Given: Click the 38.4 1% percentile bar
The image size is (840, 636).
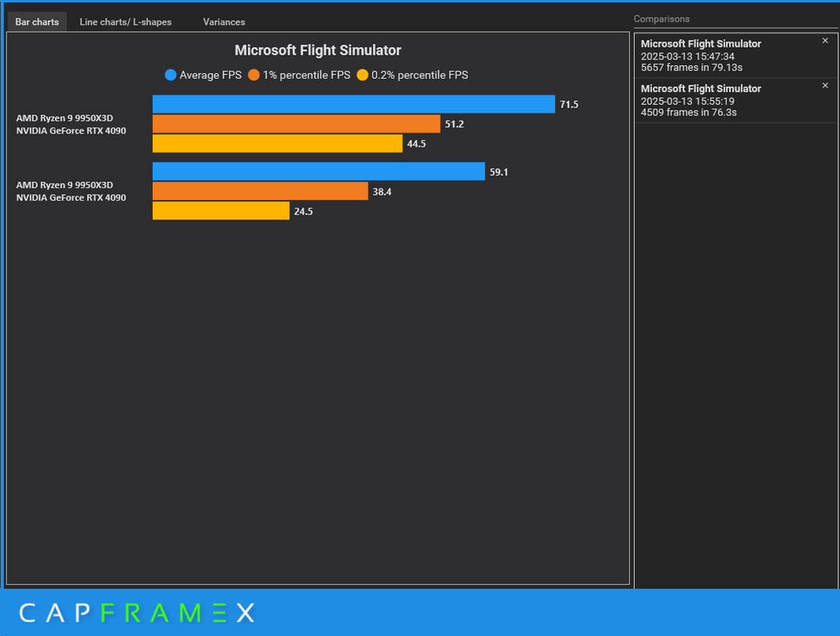Looking at the screenshot, I should point(260,191).
